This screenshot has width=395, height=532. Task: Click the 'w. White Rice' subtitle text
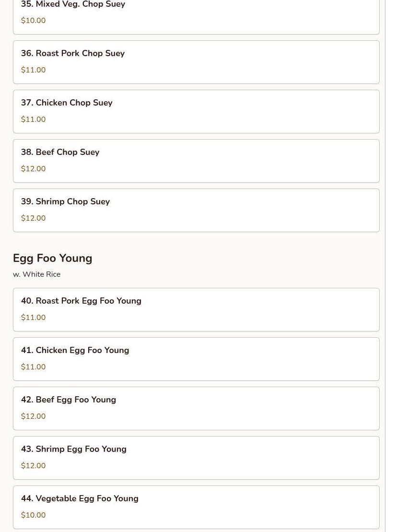[37, 274]
